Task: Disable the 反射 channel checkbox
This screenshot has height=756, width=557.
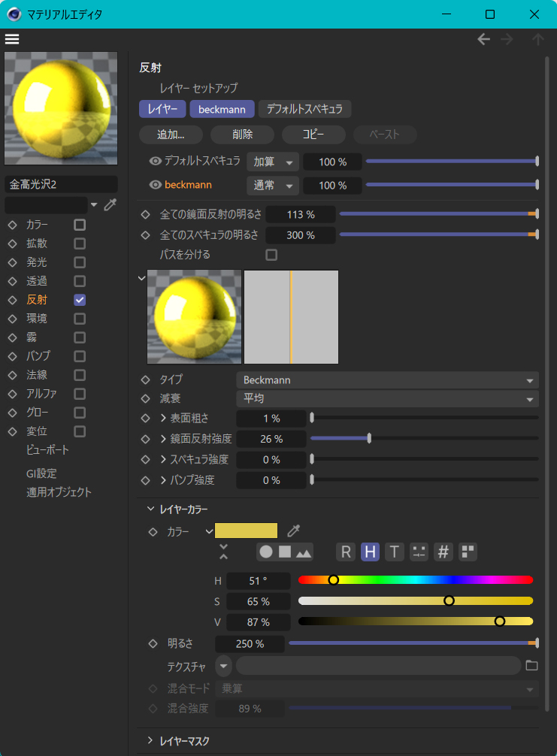Action: pyautogui.click(x=80, y=300)
